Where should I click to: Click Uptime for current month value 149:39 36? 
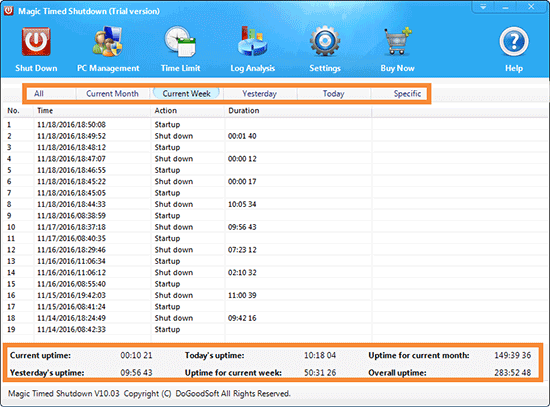(x=512, y=355)
